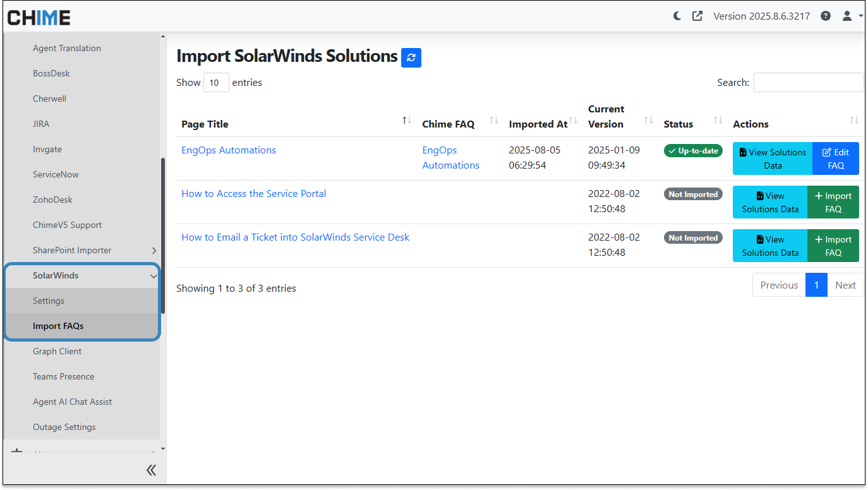Click the sidebar vertical scrollbar thumb

(x=163, y=236)
